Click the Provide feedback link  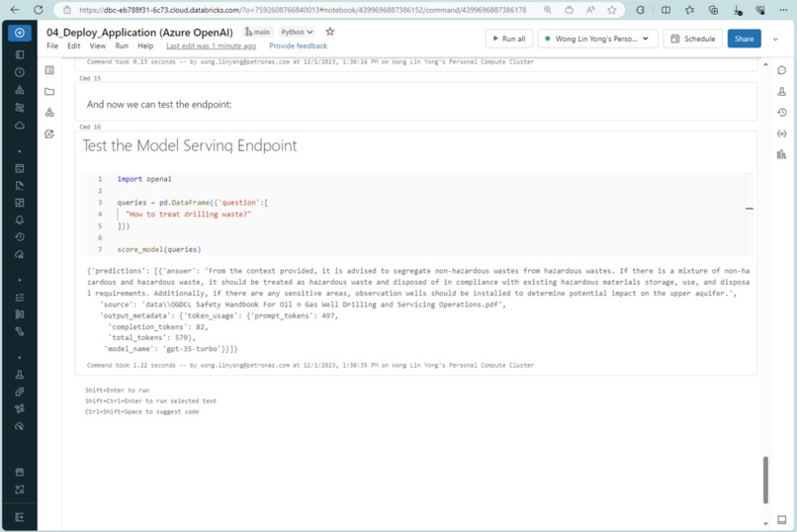click(299, 45)
